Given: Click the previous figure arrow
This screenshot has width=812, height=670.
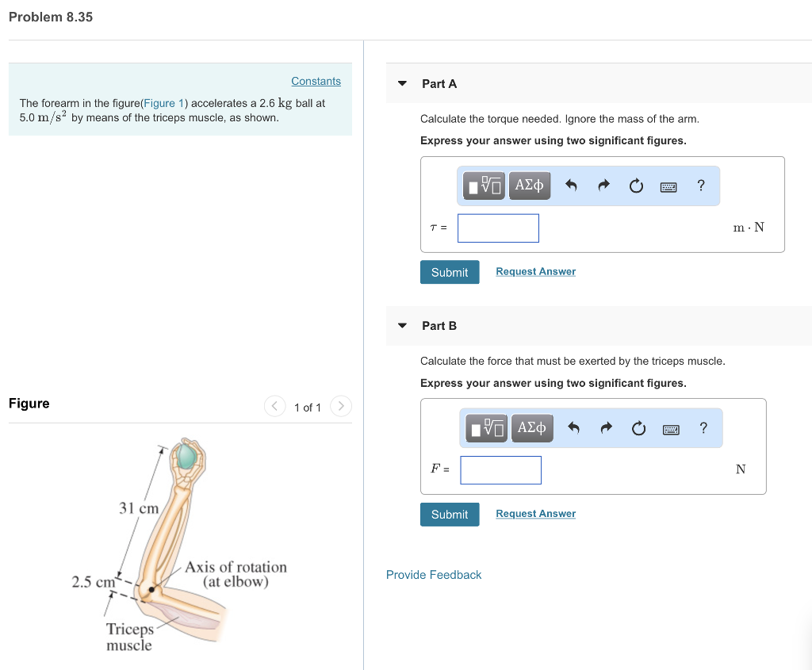Looking at the screenshot, I should [x=274, y=406].
